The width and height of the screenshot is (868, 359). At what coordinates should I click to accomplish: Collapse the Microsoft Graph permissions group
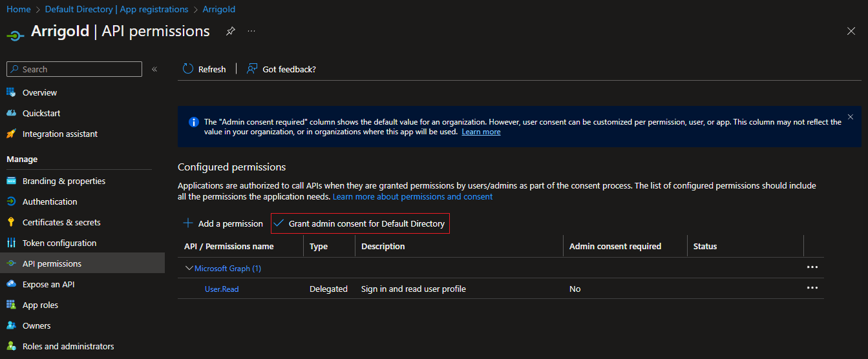pyautogui.click(x=189, y=268)
